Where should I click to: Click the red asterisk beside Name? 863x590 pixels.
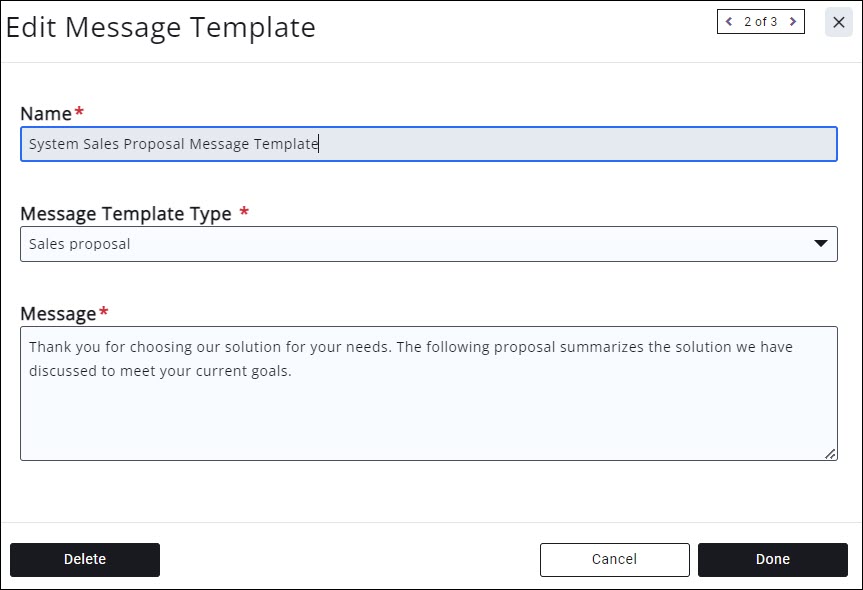click(x=79, y=111)
